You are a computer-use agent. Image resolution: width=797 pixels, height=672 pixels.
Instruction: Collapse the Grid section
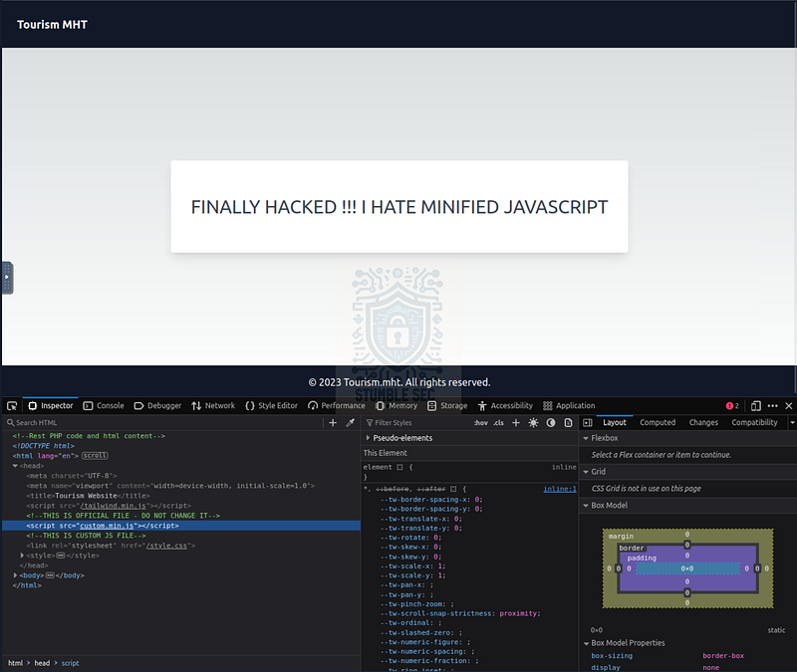pyautogui.click(x=586, y=472)
